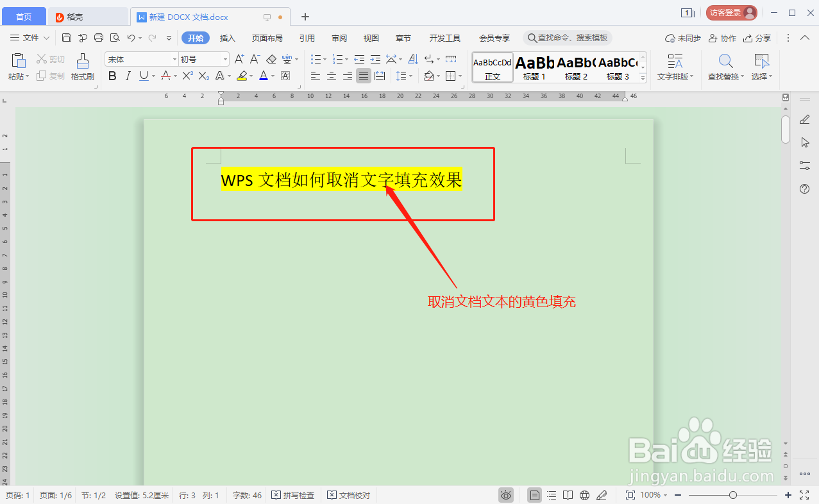Open the File (文件) menu

point(30,38)
